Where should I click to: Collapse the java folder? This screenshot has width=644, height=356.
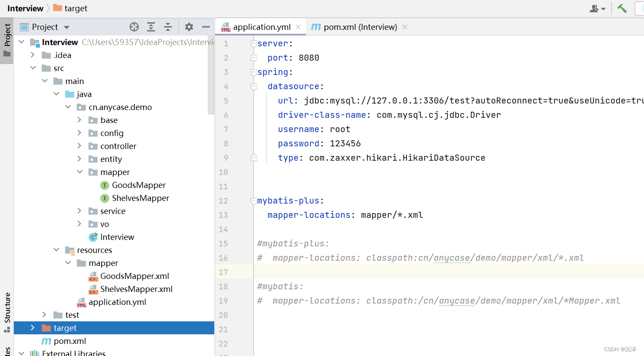[56, 94]
